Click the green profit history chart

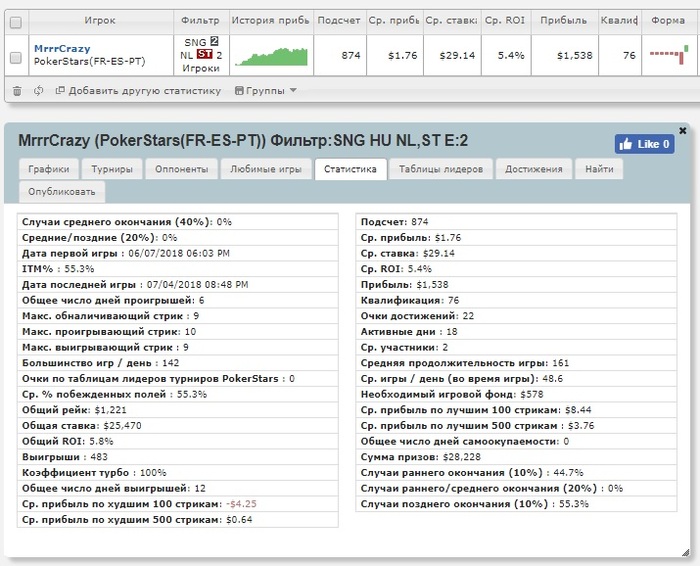click(271, 57)
